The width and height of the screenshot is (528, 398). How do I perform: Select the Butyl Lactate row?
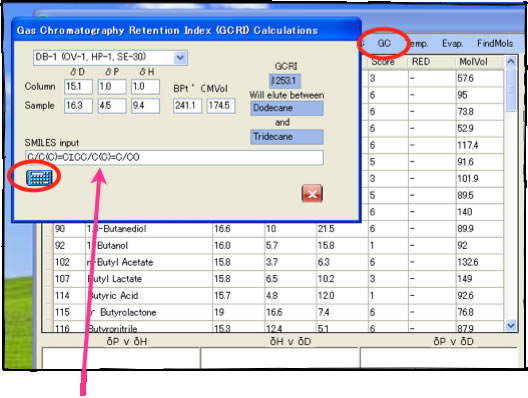278,279
